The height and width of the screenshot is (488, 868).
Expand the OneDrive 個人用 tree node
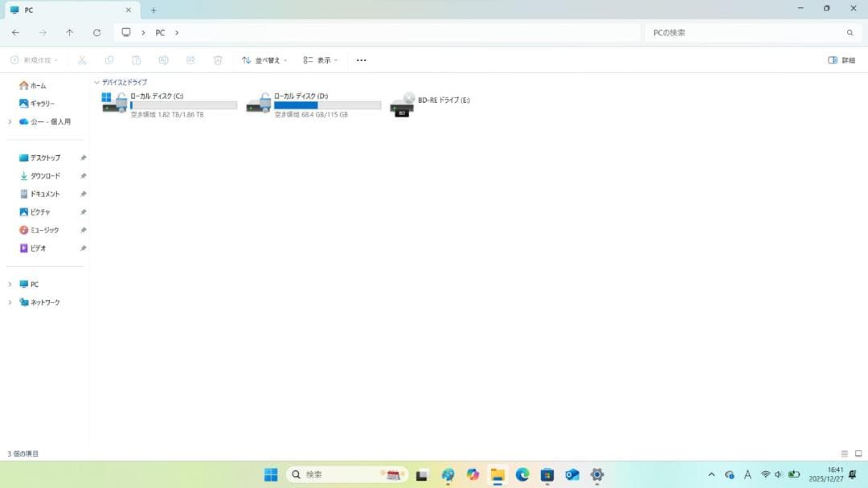pos(10,121)
